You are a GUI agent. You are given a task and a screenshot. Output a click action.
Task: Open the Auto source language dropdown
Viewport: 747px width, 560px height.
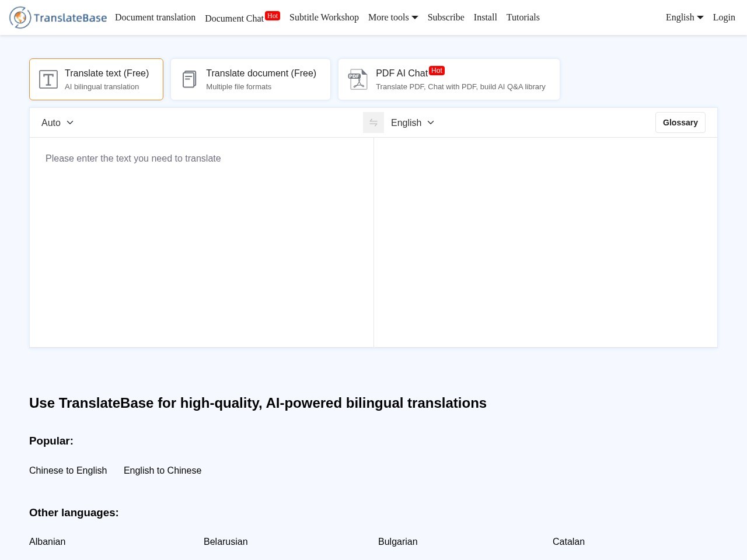[57, 123]
